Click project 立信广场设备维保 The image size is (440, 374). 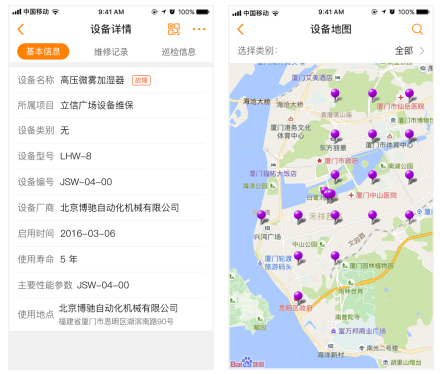(97, 105)
